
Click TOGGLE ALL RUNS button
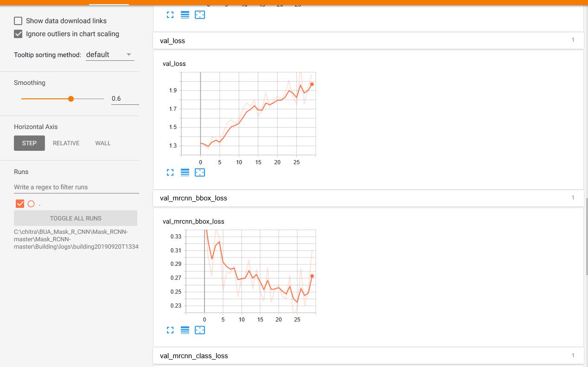[76, 218]
